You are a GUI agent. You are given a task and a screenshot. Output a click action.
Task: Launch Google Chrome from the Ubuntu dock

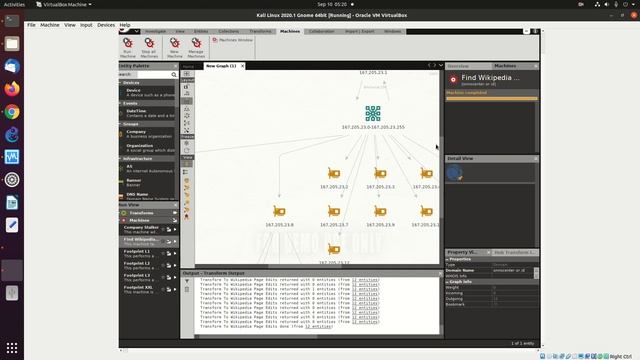(x=12, y=112)
